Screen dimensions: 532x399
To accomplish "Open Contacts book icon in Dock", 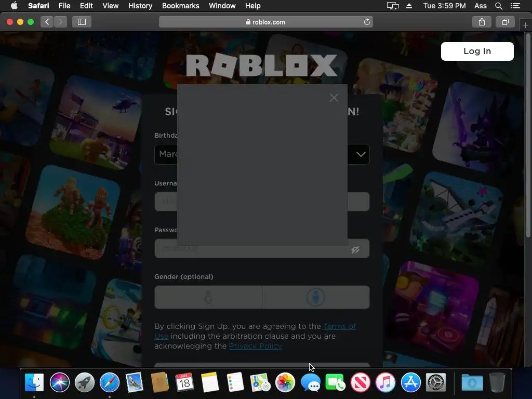I will 159,382.
